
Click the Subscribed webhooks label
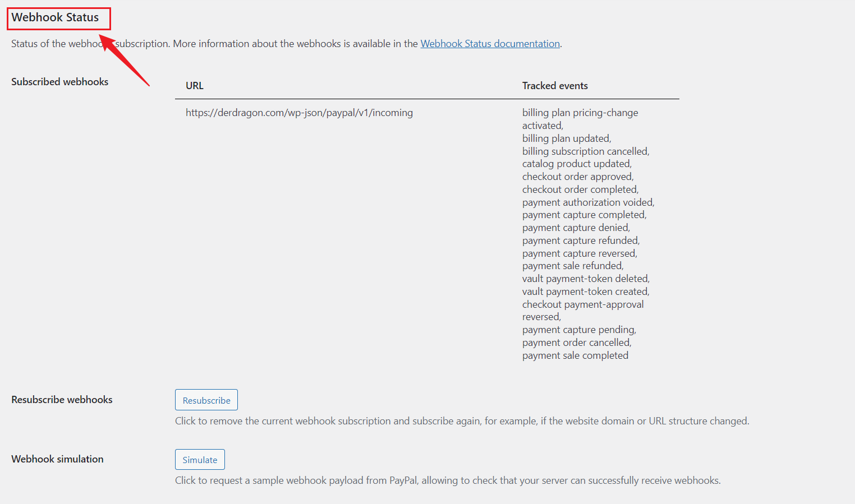[x=59, y=82]
